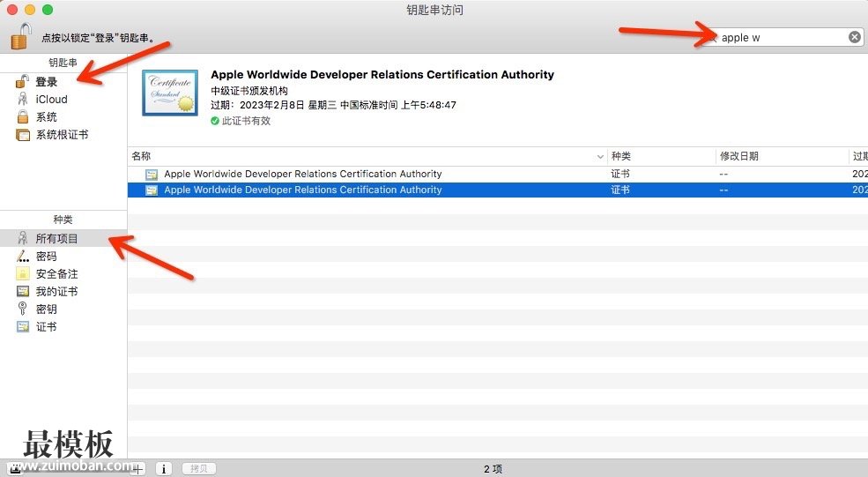
Task: Click the certificate icon of the unhighlighted row
Action: point(151,175)
